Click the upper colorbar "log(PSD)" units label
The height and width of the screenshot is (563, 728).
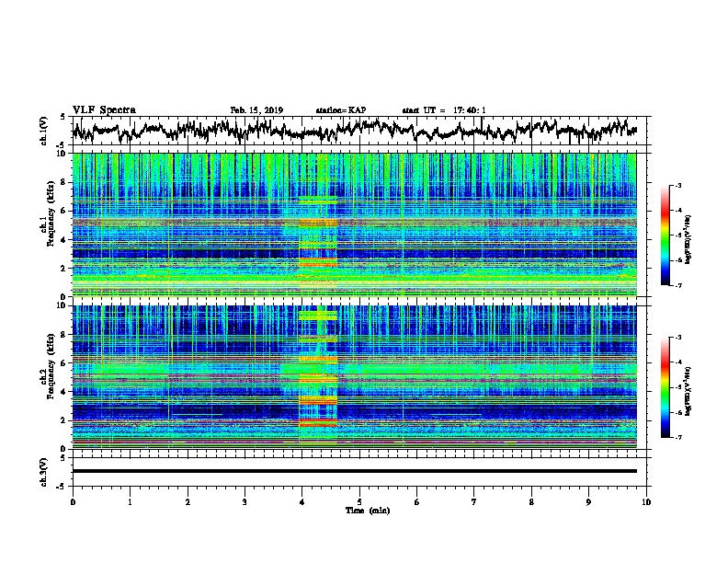pos(688,239)
